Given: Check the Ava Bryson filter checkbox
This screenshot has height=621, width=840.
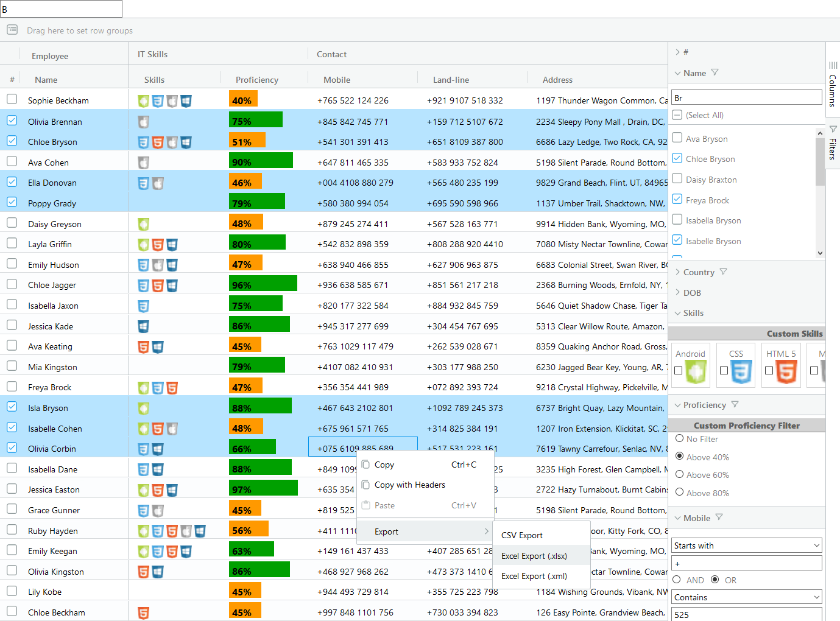Looking at the screenshot, I should pyautogui.click(x=677, y=138).
